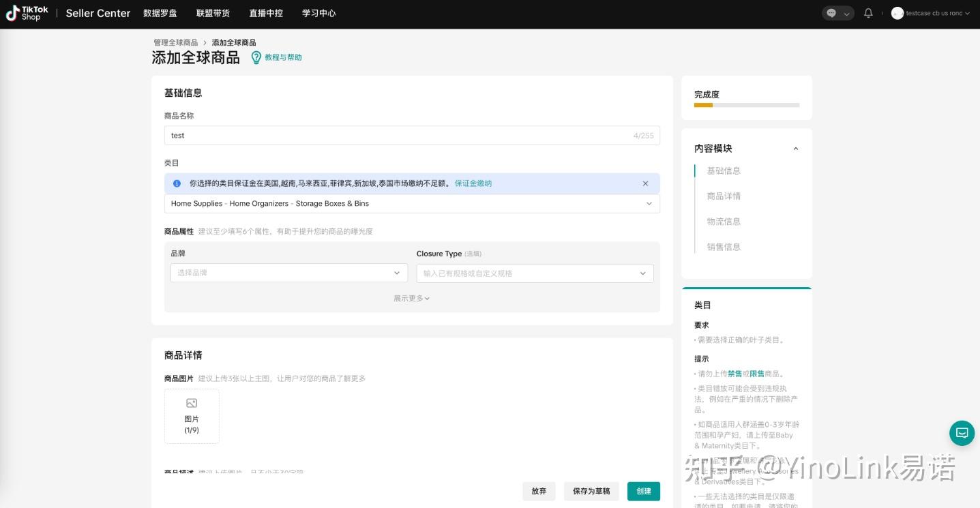Open the 学习中心 menu
980x508 pixels.
(319, 13)
